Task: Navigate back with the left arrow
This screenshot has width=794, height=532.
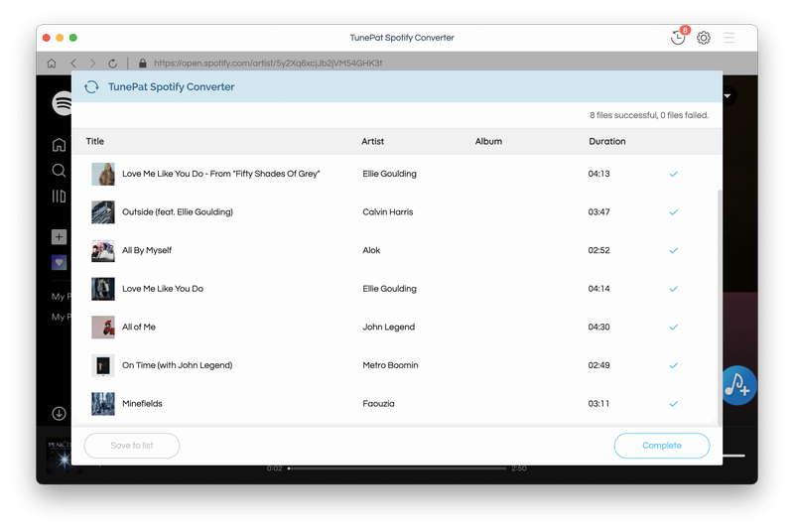Action: 73,64
